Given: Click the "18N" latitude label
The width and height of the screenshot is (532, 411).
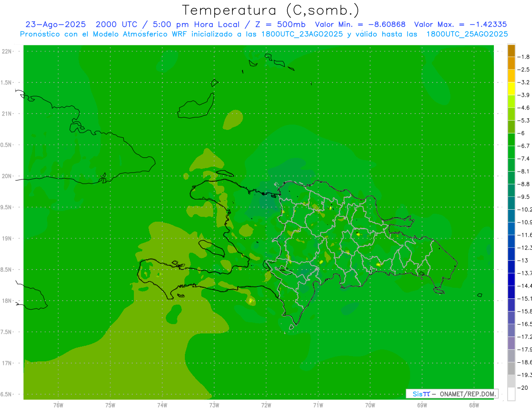Looking at the screenshot, I should 7,301.
